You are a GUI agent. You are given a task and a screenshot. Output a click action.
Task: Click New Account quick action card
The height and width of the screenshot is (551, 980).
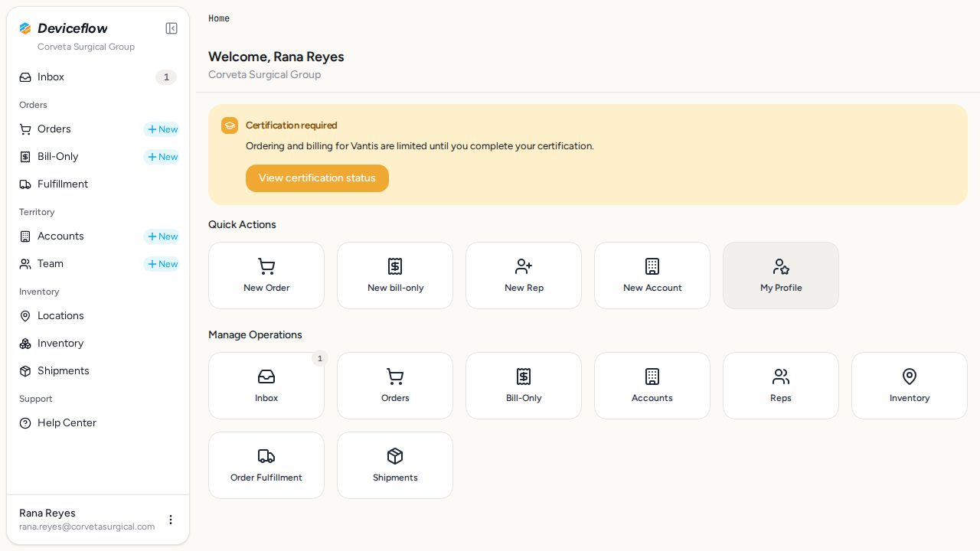pyautogui.click(x=652, y=275)
